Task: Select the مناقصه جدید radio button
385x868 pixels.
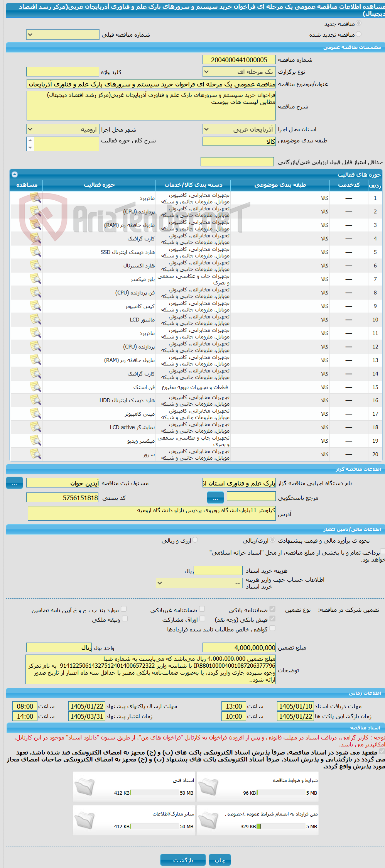Action: coord(359,24)
